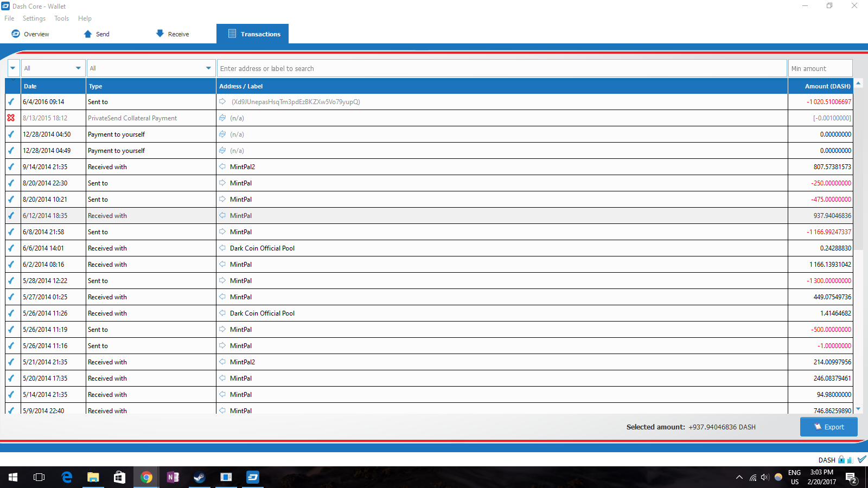Click the wallet lock icon in status bar
This screenshot has width=868, height=488.
(841, 459)
